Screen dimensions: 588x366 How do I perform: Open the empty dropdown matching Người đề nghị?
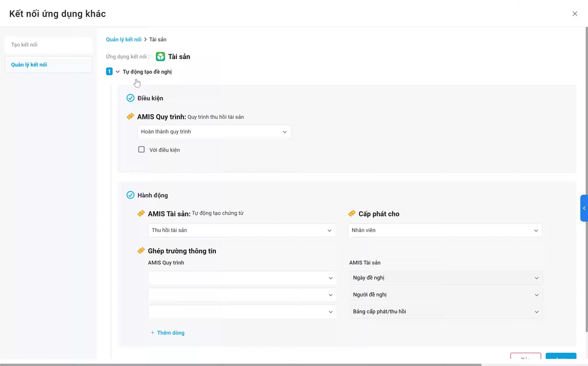pyautogui.click(x=242, y=295)
